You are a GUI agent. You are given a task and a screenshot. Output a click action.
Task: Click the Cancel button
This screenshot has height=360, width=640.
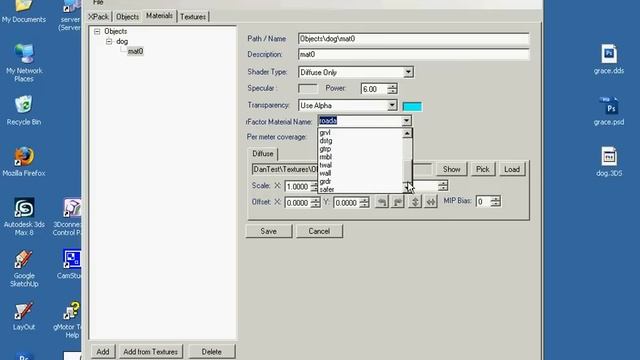tap(319, 231)
